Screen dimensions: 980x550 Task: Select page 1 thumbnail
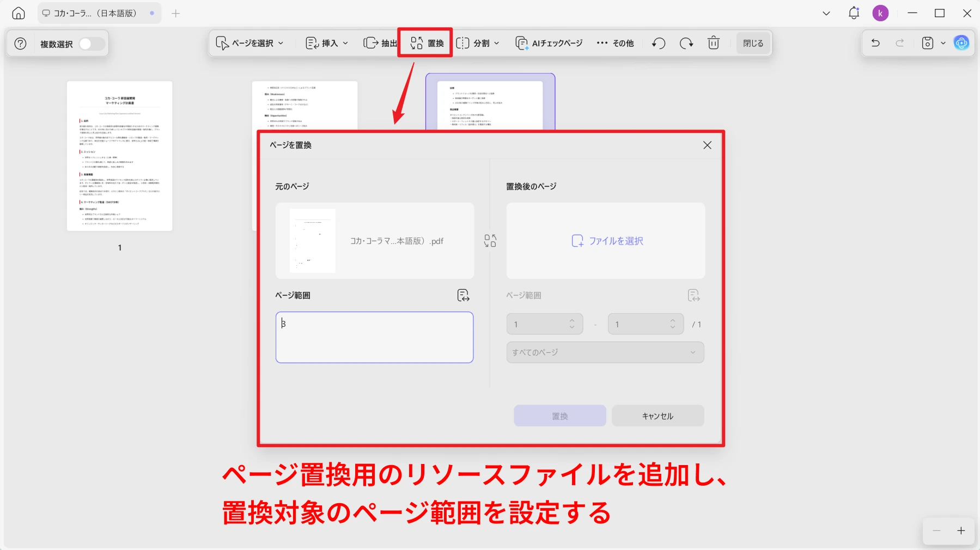coord(120,156)
